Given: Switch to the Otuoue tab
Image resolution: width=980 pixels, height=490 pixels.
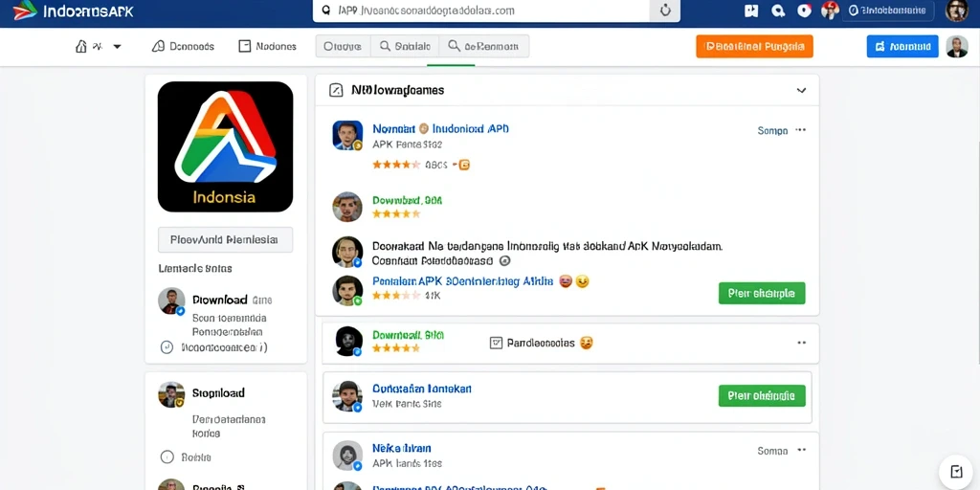Looking at the screenshot, I should click(x=344, y=46).
